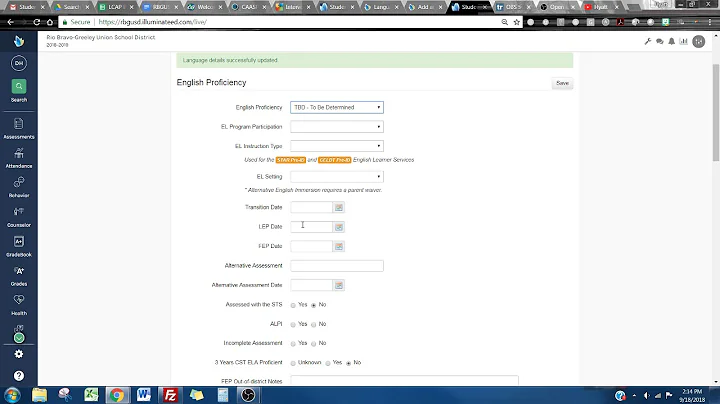
Task: Click the STAR Pre-ID orange tag
Action: point(291,160)
